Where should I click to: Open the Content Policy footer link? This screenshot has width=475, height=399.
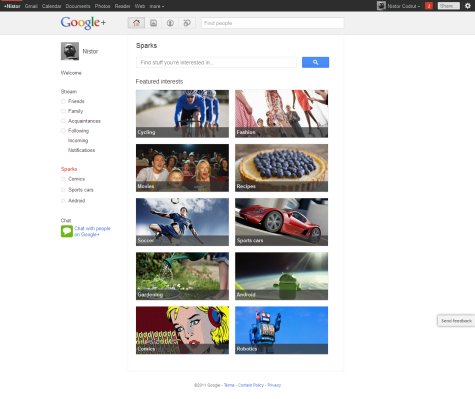(251, 385)
